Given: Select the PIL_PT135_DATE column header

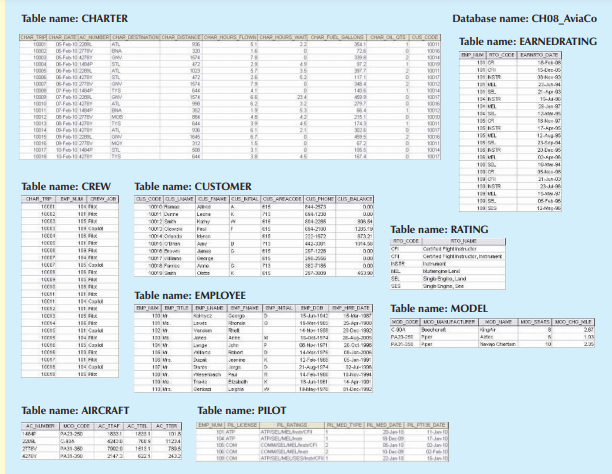Looking at the screenshot, I should click(x=426, y=425).
